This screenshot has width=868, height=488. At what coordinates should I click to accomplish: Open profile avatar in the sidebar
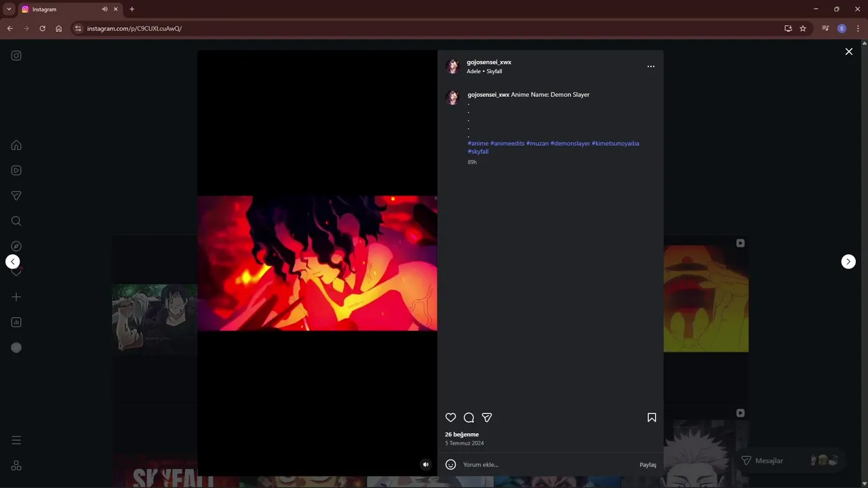click(16, 348)
